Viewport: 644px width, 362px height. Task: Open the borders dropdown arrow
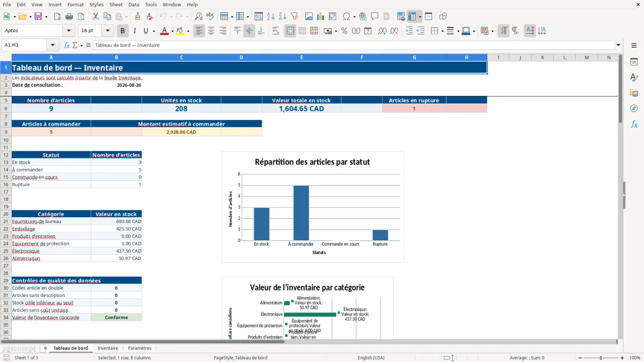pos(442,31)
